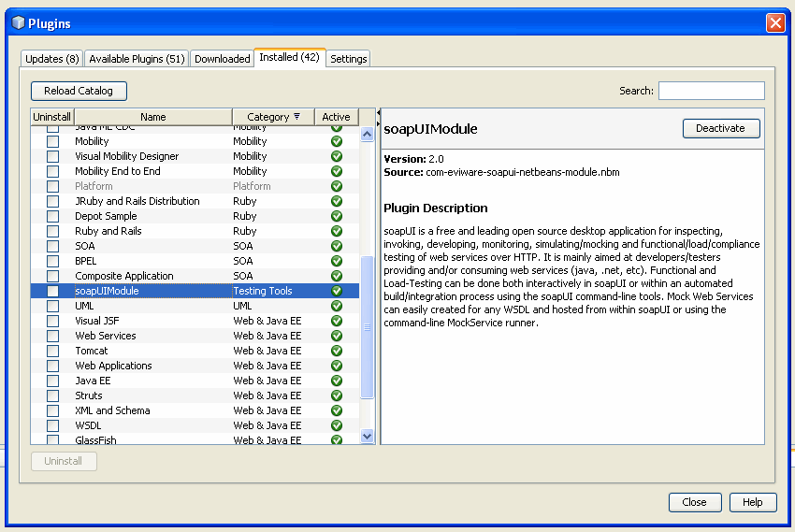Check the uninstall box for Visual Mobility Designer
Screen dimensions: 795x532
[x=52, y=156]
